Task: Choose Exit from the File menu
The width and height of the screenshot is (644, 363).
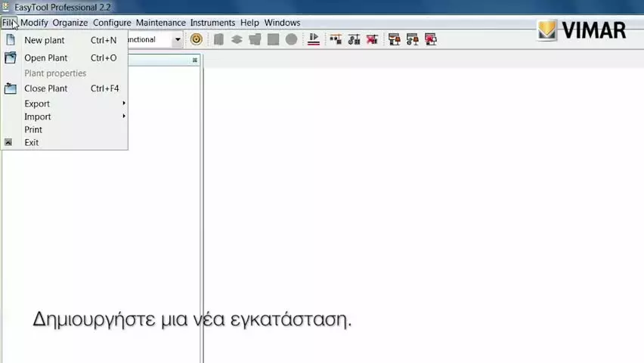Action: pyautogui.click(x=64, y=142)
